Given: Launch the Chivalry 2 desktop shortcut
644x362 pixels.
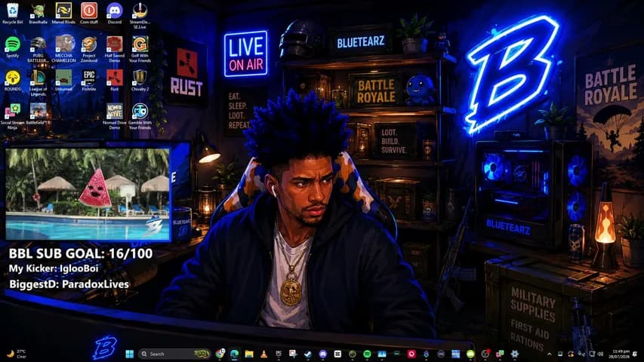Looking at the screenshot, I should tap(140, 81).
